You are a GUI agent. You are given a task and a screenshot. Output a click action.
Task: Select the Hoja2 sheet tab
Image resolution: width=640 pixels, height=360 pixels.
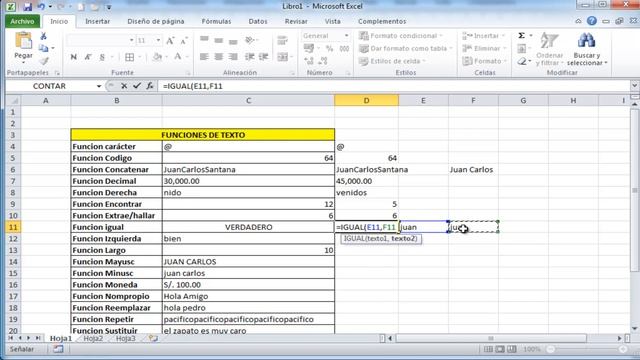point(93,338)
